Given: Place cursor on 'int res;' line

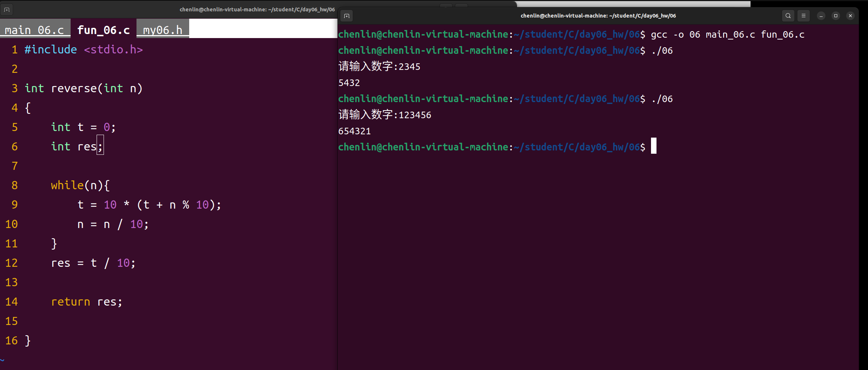Looking at the screenshot, I should [77, 146].
